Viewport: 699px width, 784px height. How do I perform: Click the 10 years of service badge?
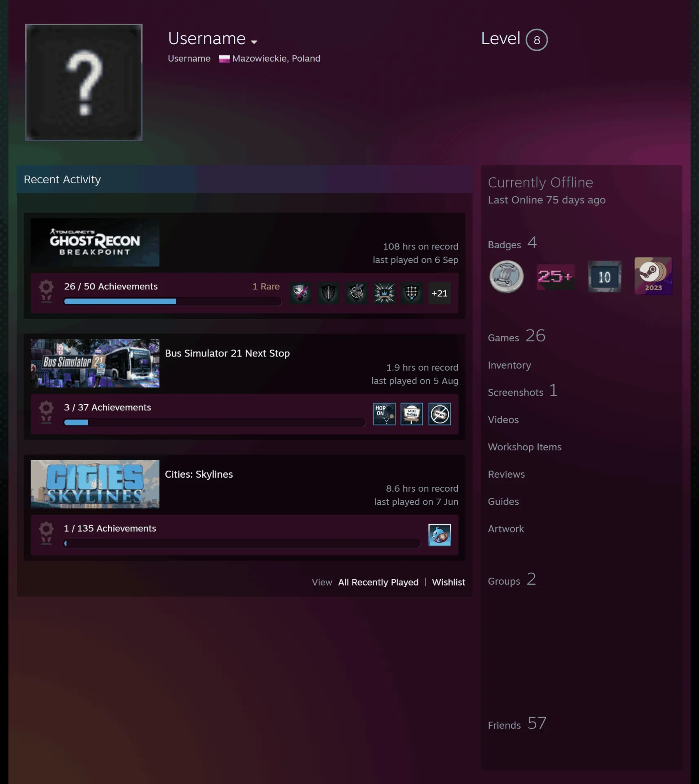[x=604, y=276]
